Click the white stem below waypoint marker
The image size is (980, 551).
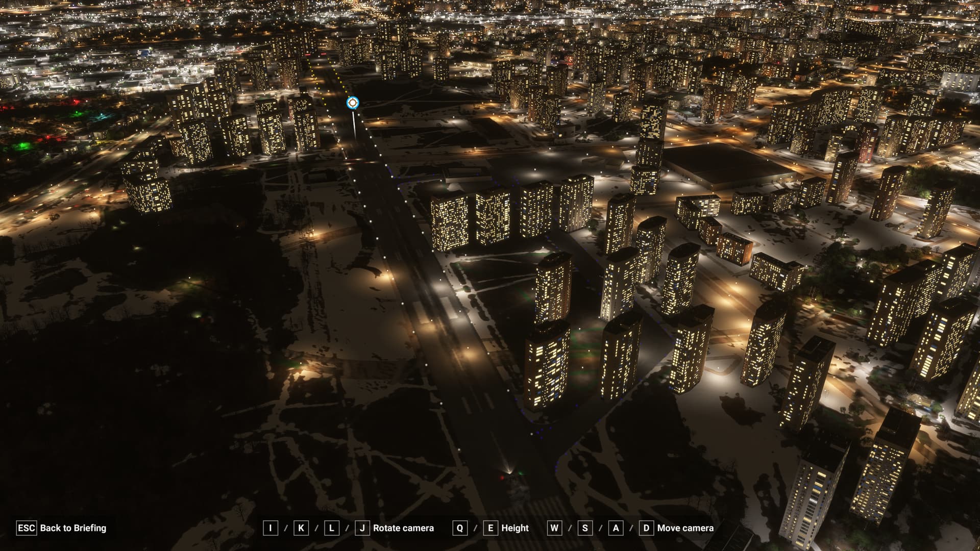point(353,124)
